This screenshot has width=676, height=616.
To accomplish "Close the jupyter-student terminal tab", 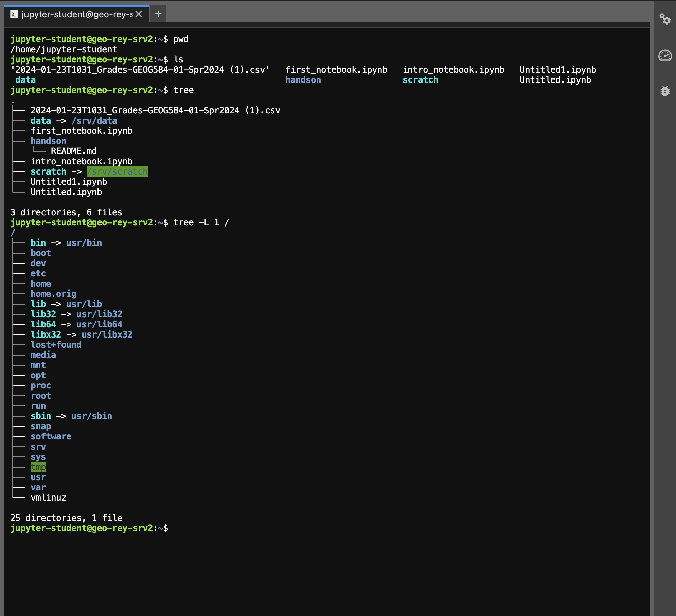I will coord(139,14).
